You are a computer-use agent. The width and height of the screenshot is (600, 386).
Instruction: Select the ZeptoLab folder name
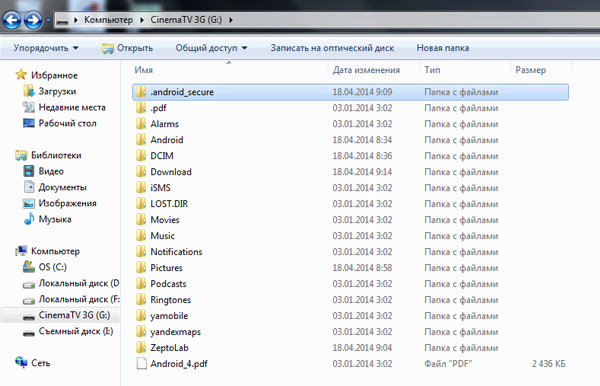(169, 348)
